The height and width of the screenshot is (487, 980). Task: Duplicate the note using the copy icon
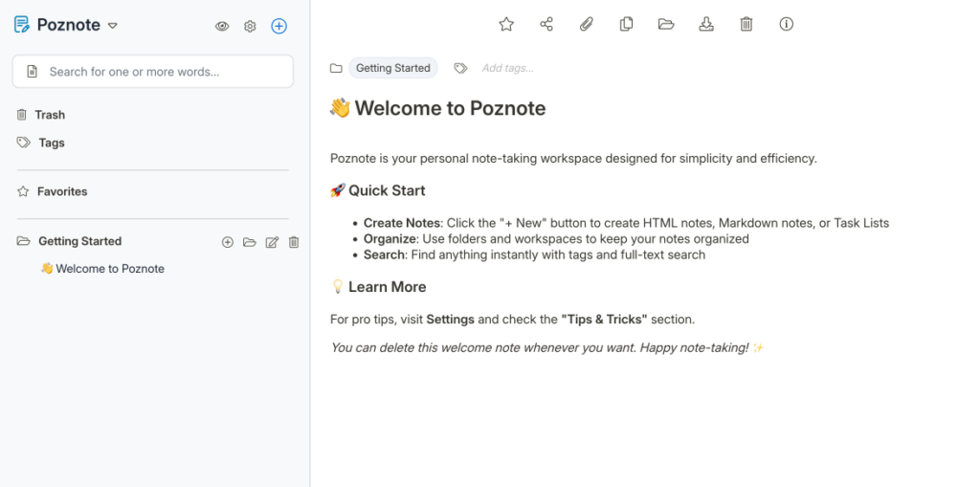pyautogui.click(x=626, y=25)
